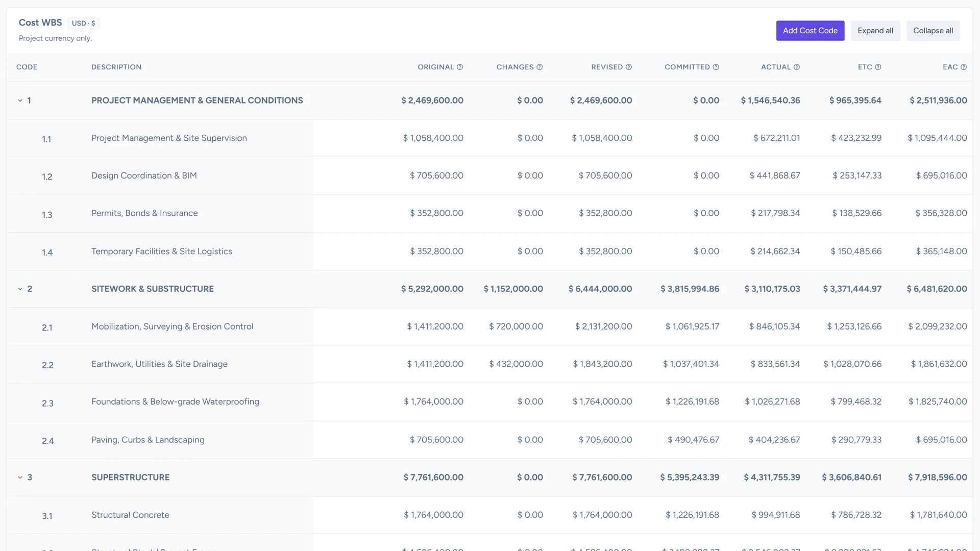980x551 pixels.
Task: Select Structural Concrete description
Action: pos(130,515)
